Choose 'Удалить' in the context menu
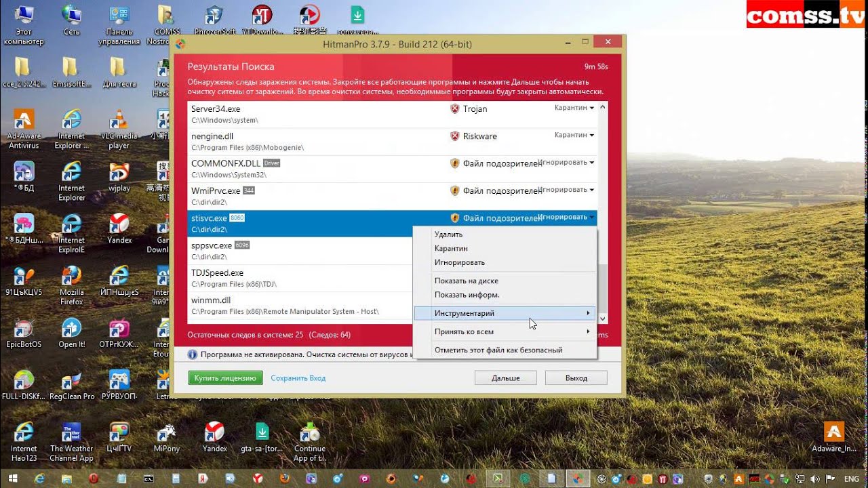This screenshot has height=488, width=868. pyautogui.click(x=505, y=235)
